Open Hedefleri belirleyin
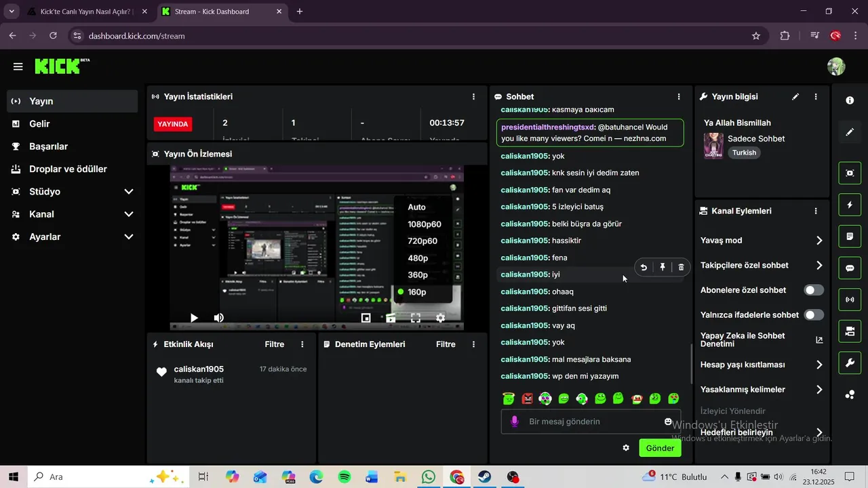This screenshot has height=488, width=868. pos(762,432)
